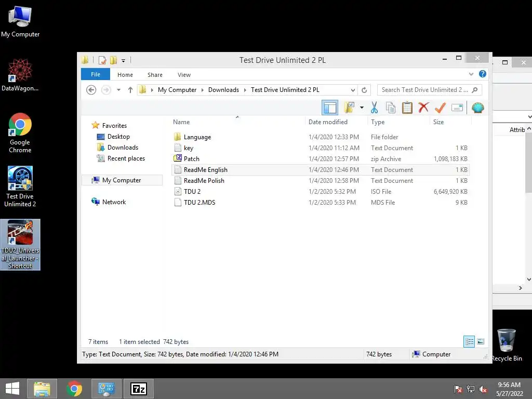Open the File ribbon tab
Screen dimensions: 532x399
[x=96, y=74]
